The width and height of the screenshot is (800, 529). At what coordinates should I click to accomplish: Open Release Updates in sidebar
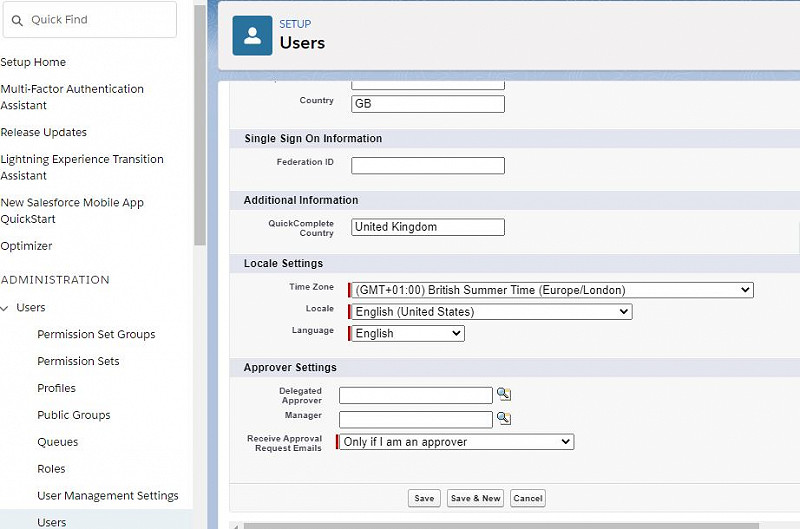pyautogui.click(x=44, y=133)
